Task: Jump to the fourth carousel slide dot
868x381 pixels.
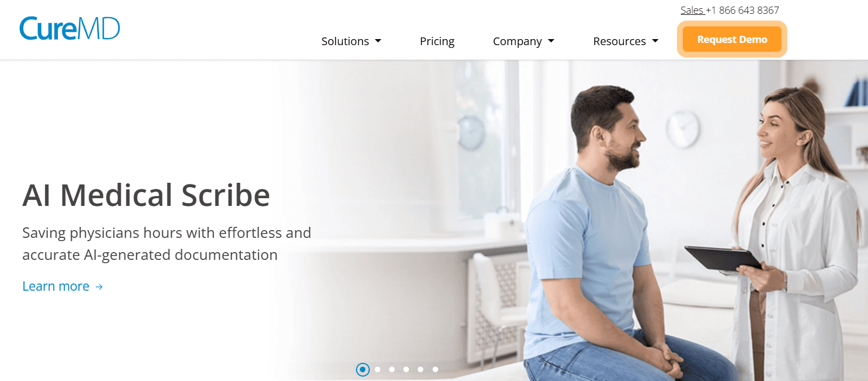Action: 406,369
